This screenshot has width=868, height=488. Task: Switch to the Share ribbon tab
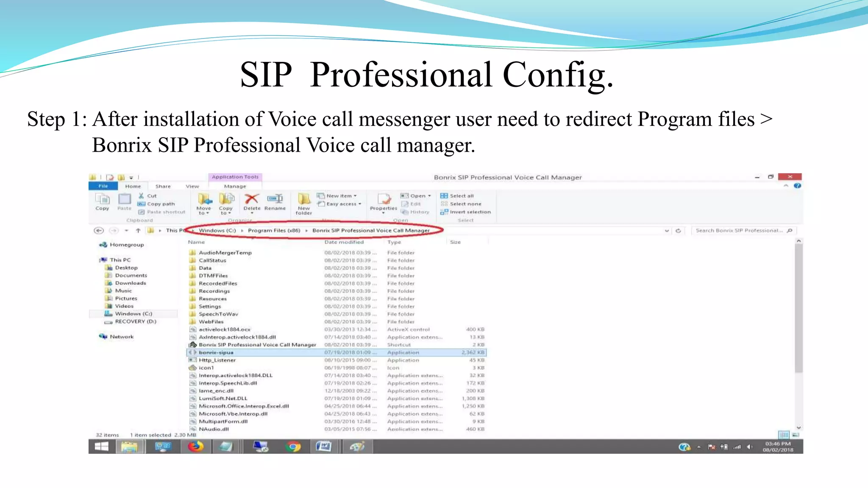coord(163,186)
